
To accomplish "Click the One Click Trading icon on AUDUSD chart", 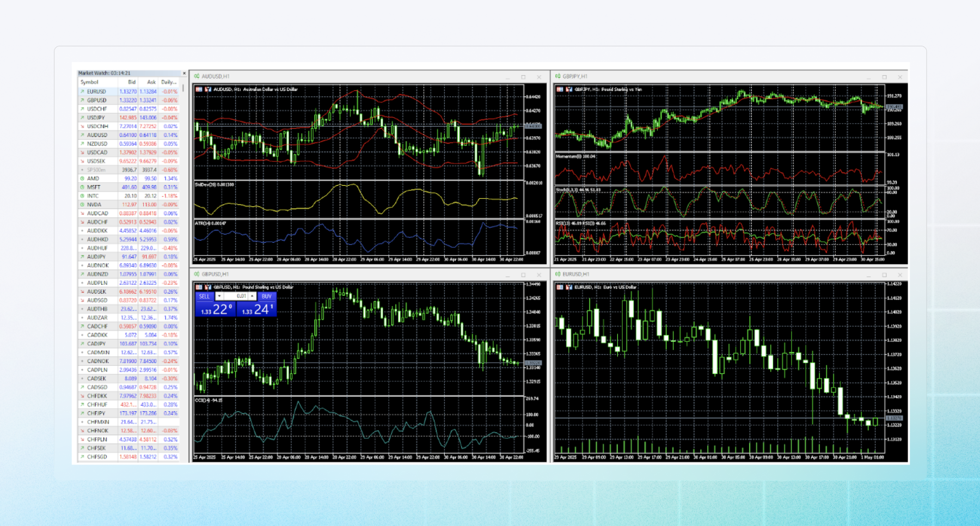I will pos(199,89).
